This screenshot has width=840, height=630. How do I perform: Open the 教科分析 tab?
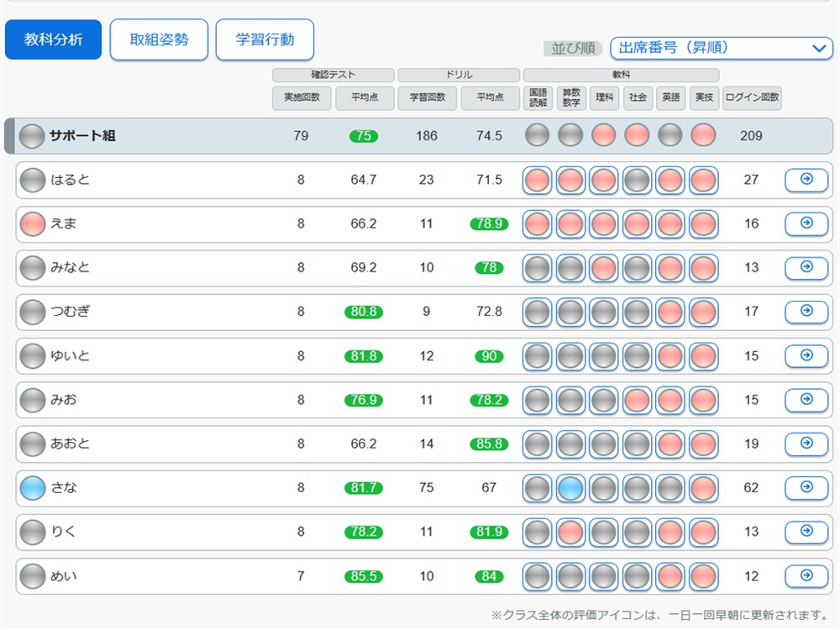point(53,39)
